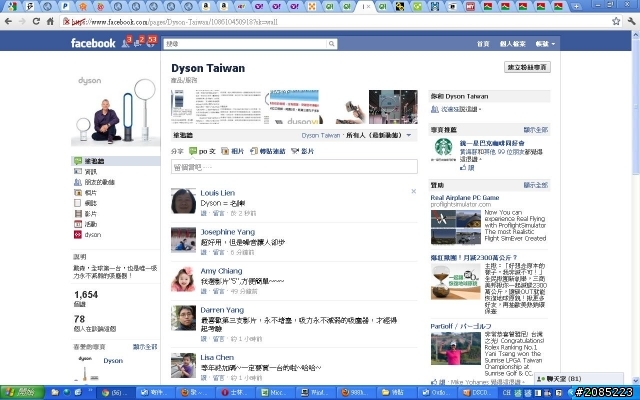Open Real Airplane PC Game ad link
The width and height of the screenshot is (640, 400).
pyautogui.click(x=464, y=198)
